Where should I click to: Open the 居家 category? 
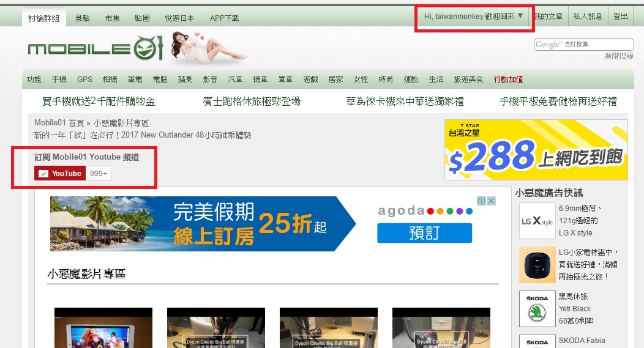click(x=335, y=80)
